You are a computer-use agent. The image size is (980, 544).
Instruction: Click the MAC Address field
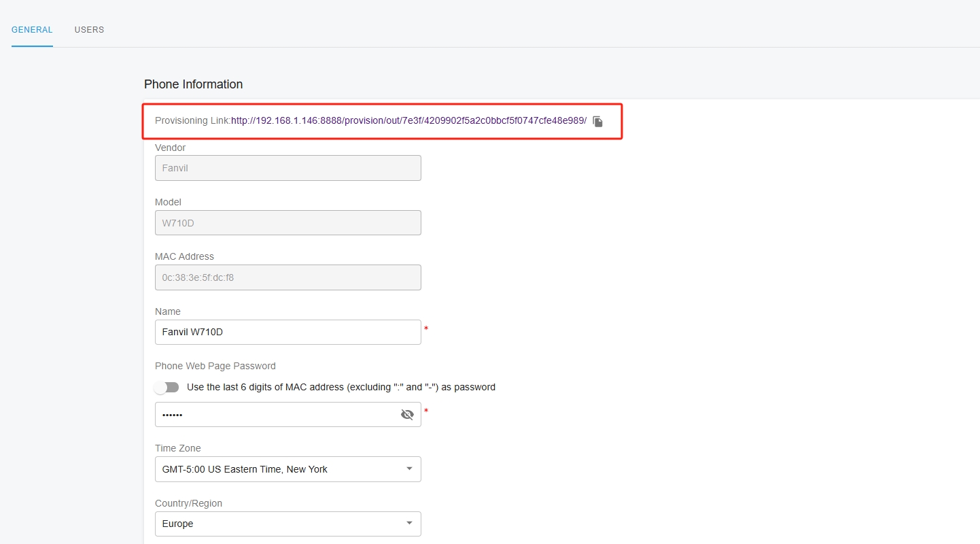287,277
